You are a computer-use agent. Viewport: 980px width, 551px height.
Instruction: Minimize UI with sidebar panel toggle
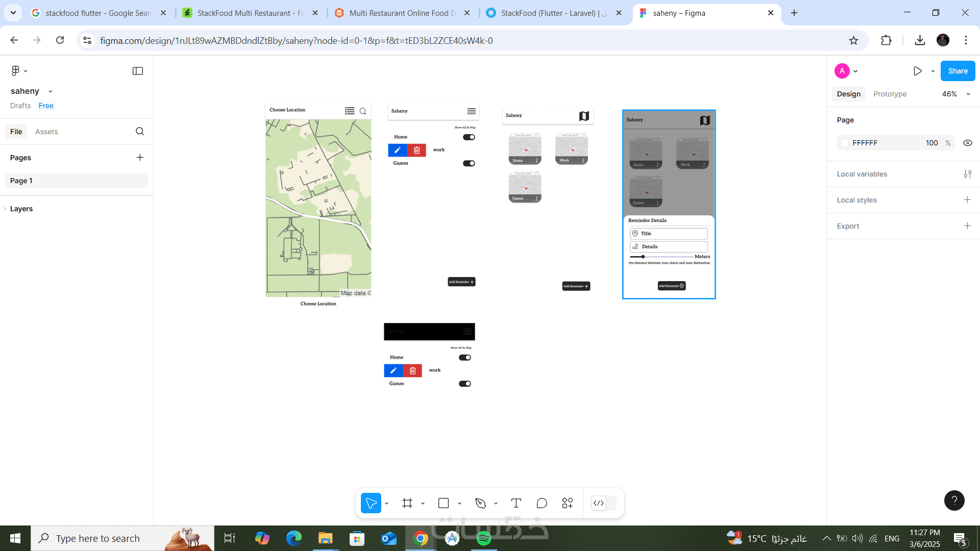tap(138, 71)
